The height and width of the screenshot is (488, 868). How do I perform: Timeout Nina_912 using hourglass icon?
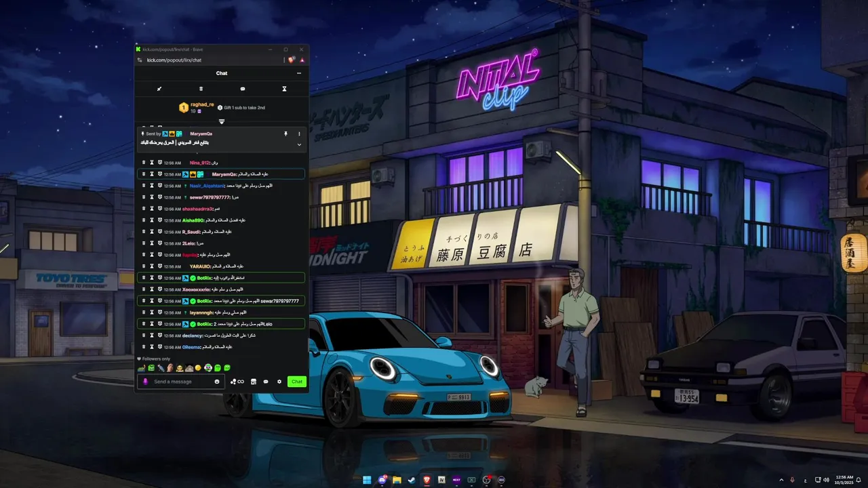[152, 163]
